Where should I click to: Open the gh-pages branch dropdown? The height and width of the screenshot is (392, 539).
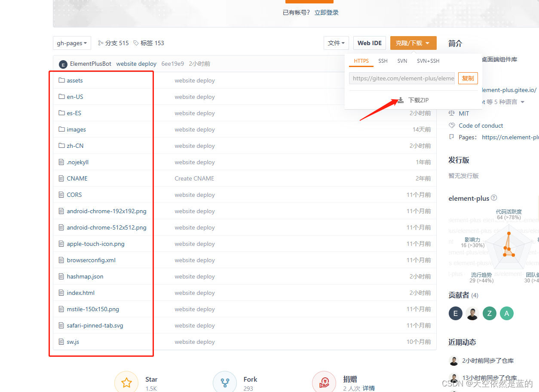(72, 43)
